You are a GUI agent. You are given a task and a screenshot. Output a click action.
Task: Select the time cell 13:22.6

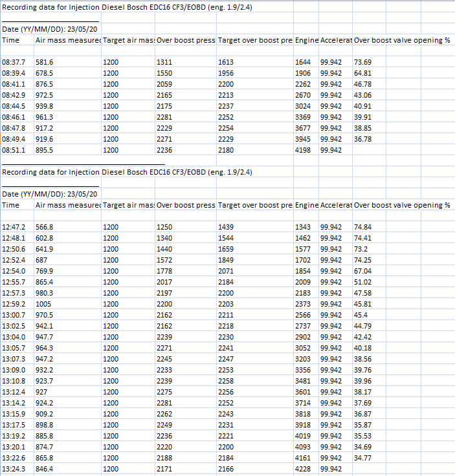tap(14, 458)
